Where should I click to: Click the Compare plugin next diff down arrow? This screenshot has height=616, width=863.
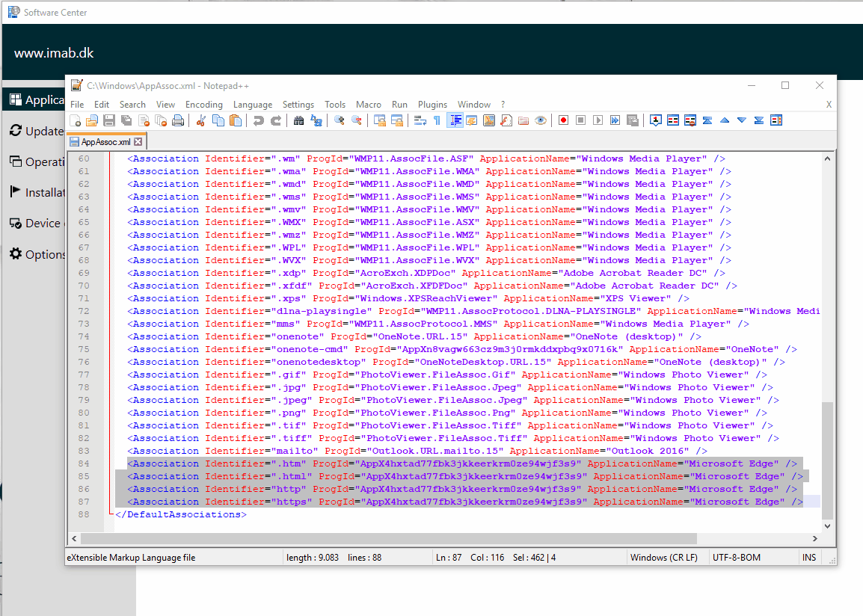(x=742, y=120)
